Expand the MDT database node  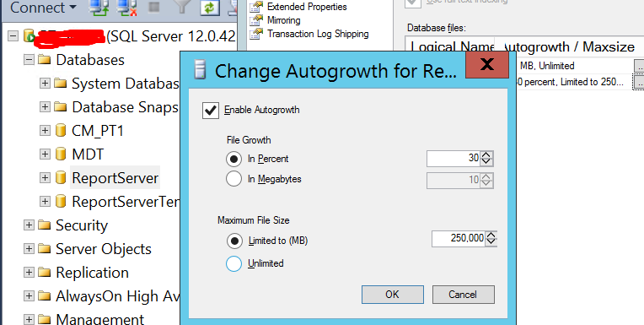tap(45, 154)
